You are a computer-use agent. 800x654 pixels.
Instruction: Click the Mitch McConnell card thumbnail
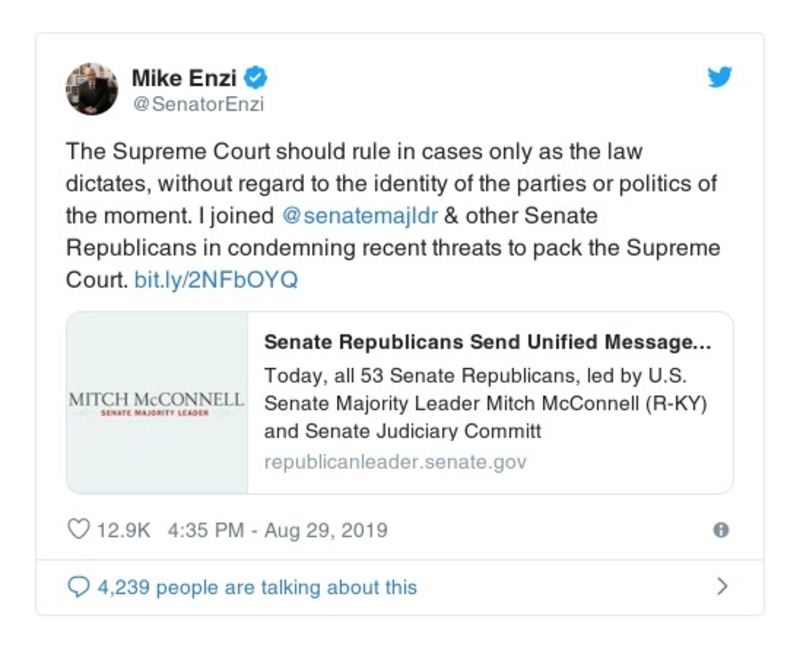(157, 403)
